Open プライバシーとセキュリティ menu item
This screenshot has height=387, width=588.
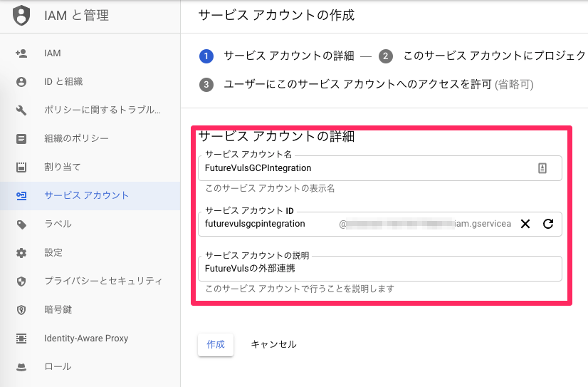pos(90,281)
